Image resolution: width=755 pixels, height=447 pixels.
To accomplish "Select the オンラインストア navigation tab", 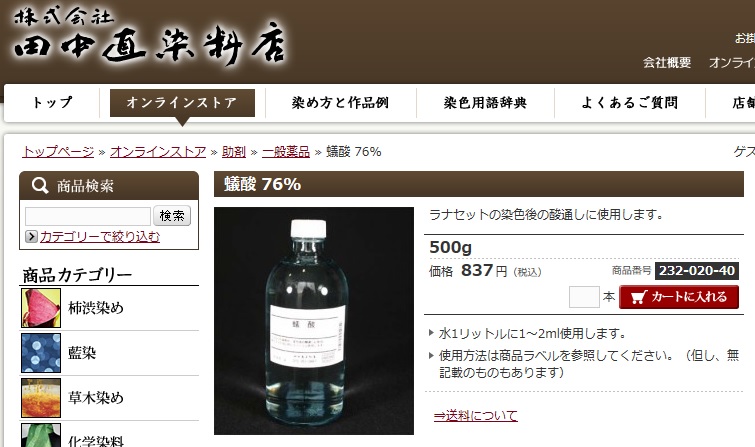I will coord(182,103).
